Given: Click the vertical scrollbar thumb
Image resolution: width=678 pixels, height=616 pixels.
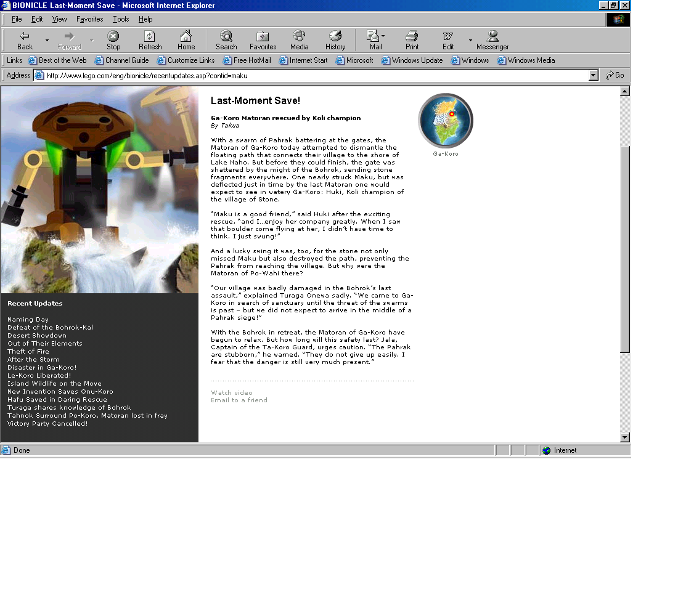Looking at the screenshot, I should coord(625,250).
